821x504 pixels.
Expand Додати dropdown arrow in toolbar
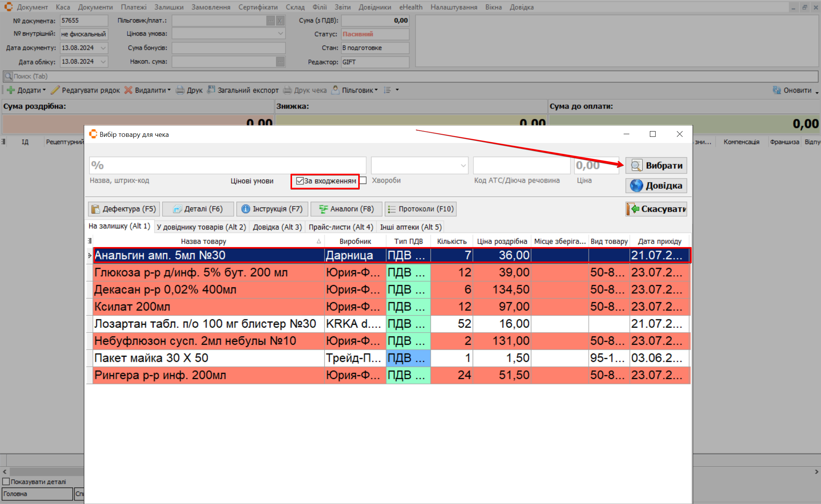(x=44, y=90)
